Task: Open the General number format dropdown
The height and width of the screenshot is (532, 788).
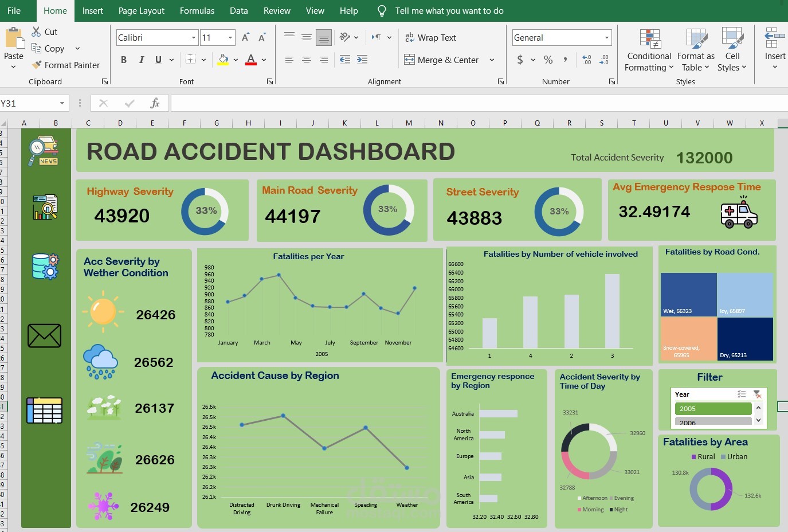Action: click(607, 38)
